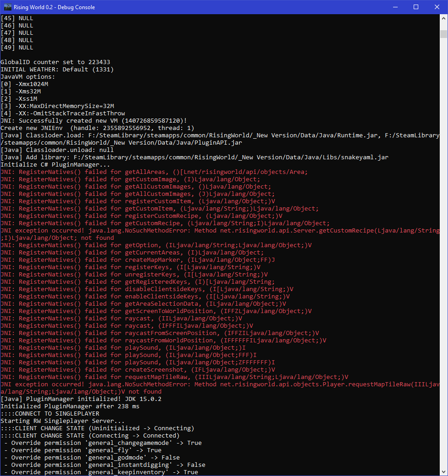Click the vertical scrollbar thumb
Screen dimensions: 448x476
pyautogui.click(x=443, y=34)
